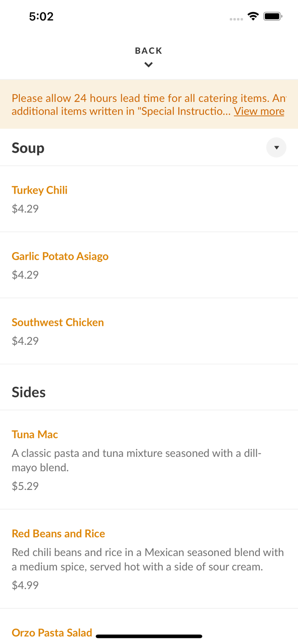Open Orzo Pasta Salad item
This screenshot has width=298, height=644.
[x=52, y=632]
